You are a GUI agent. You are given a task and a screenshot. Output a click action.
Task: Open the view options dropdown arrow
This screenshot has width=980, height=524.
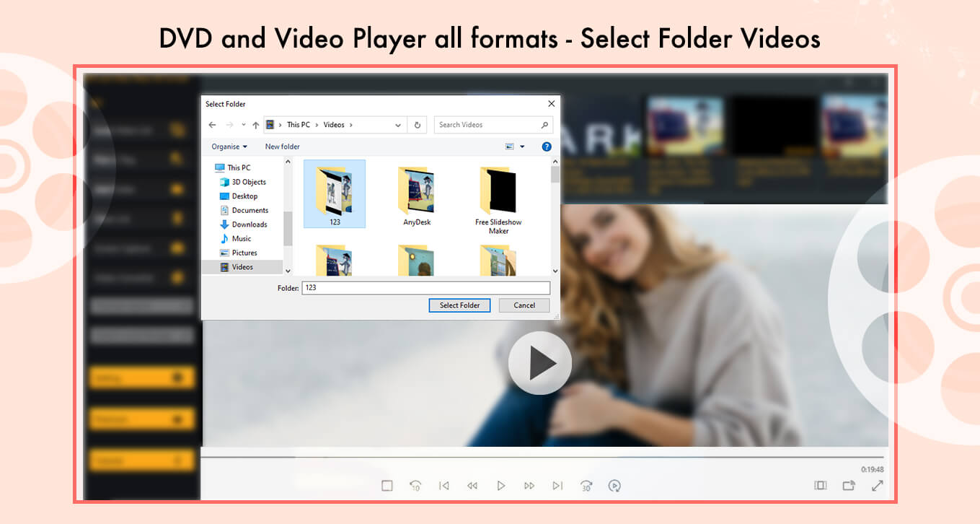(523, 147)
